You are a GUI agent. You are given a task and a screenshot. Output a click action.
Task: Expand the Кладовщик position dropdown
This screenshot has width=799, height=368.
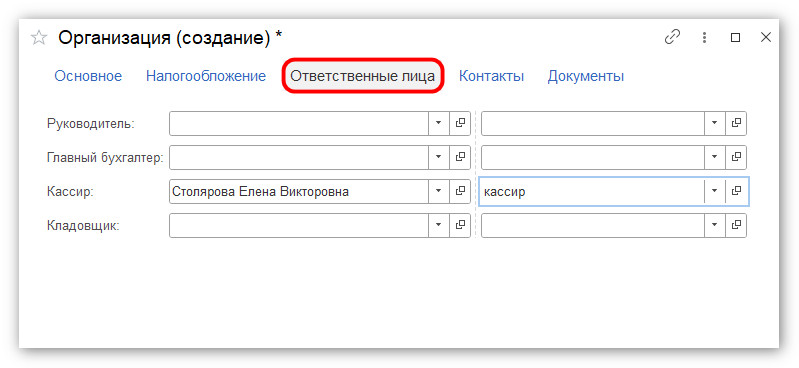click(714, 225)
